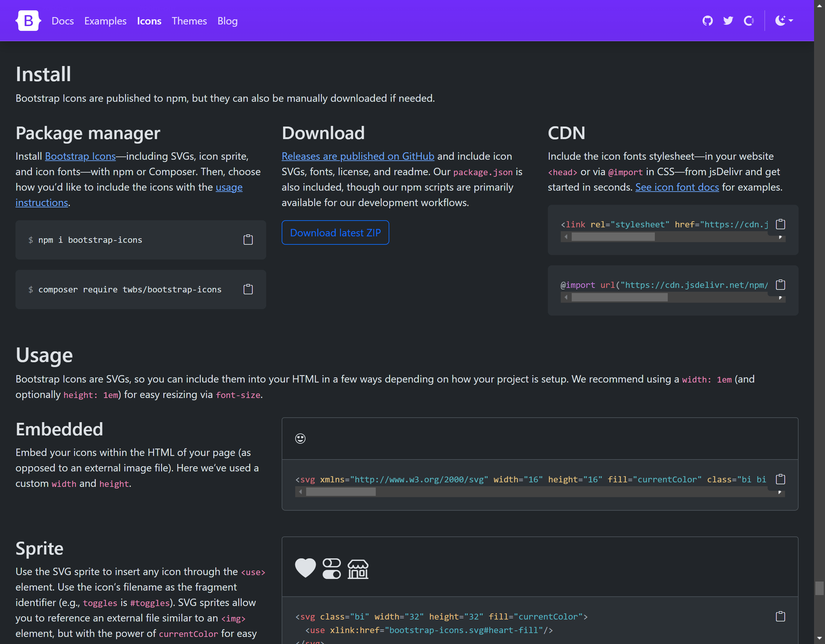Open the theme mode dropdown

783,21
